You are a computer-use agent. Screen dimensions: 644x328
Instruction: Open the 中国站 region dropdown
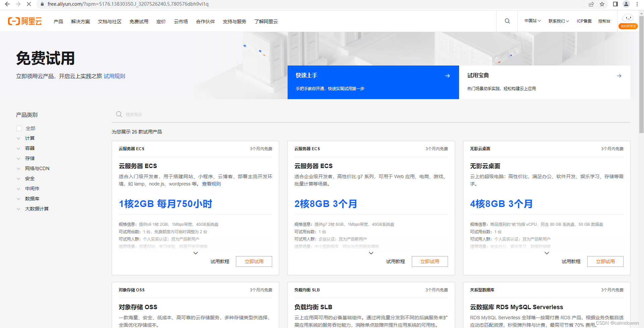533,21
